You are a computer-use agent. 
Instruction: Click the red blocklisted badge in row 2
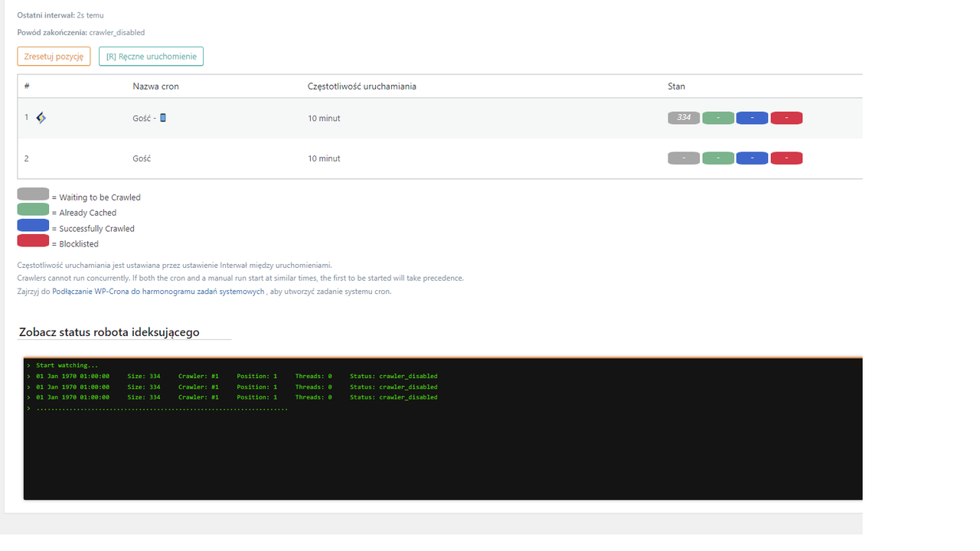[786, 158]
